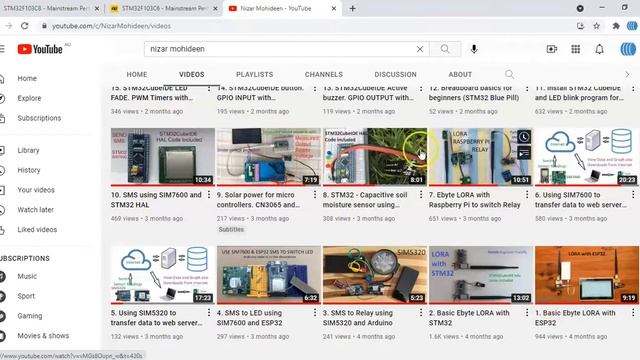The image size is (640, 360).
Task: Open options for Basic Ebyte LORA ESP32 video
Action: coord(633,313)
